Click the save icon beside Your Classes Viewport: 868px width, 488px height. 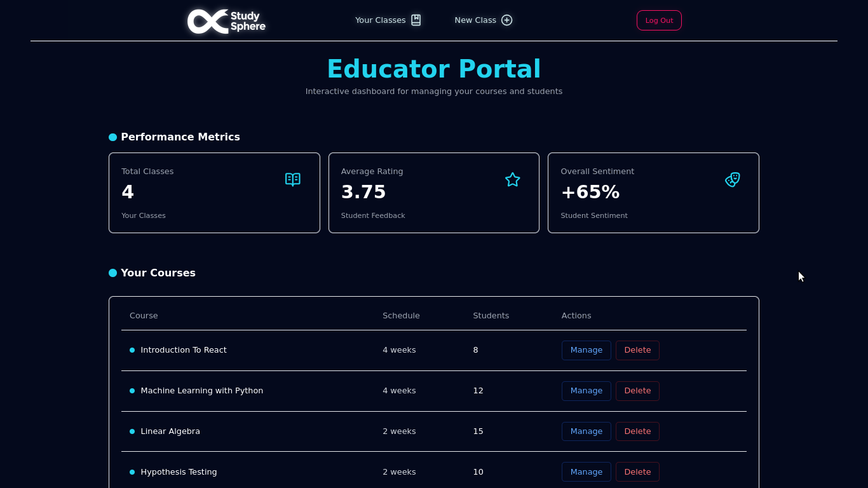tap(416, 20)
